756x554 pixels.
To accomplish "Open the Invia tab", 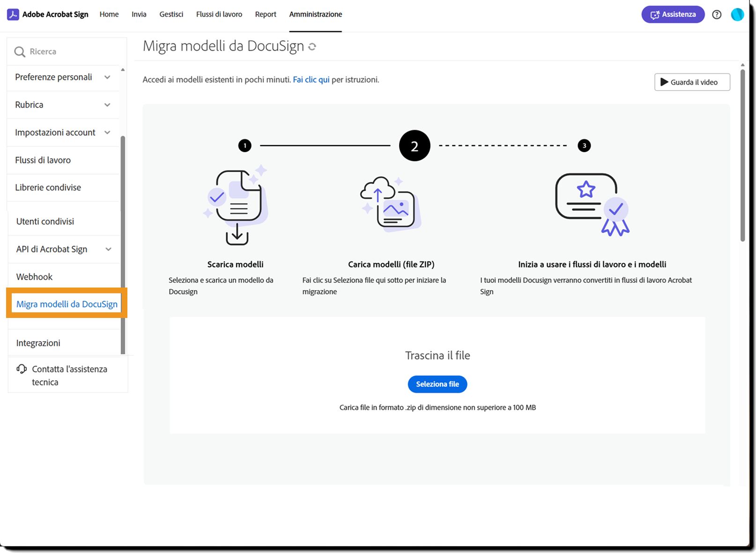I will click(x=139, y=15).
